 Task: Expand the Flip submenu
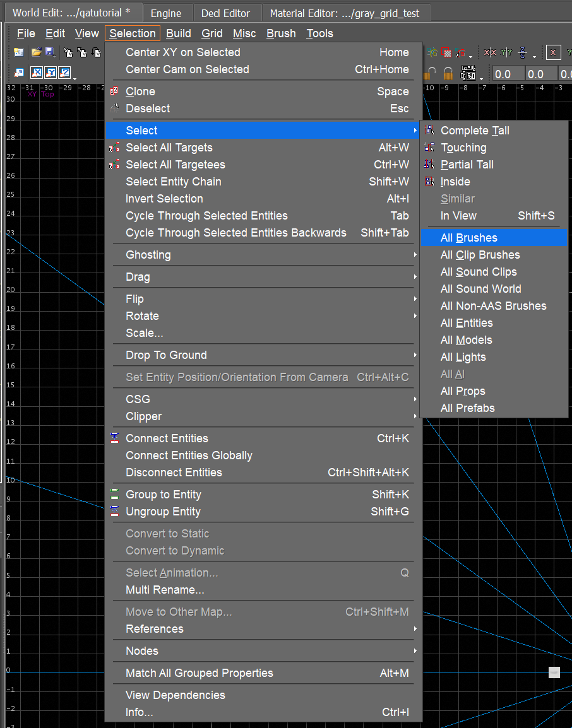click(x=264, y=299)
